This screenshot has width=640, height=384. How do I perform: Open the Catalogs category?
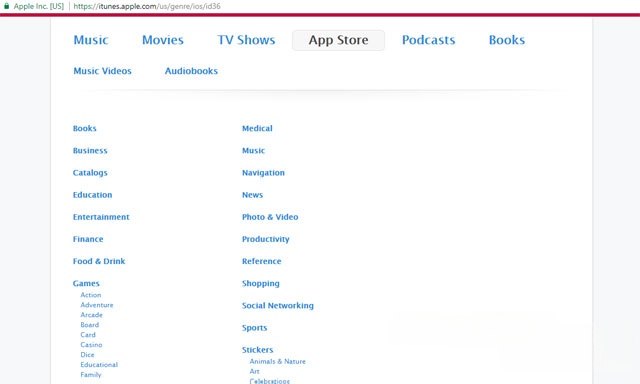click(x=90, y=173)
